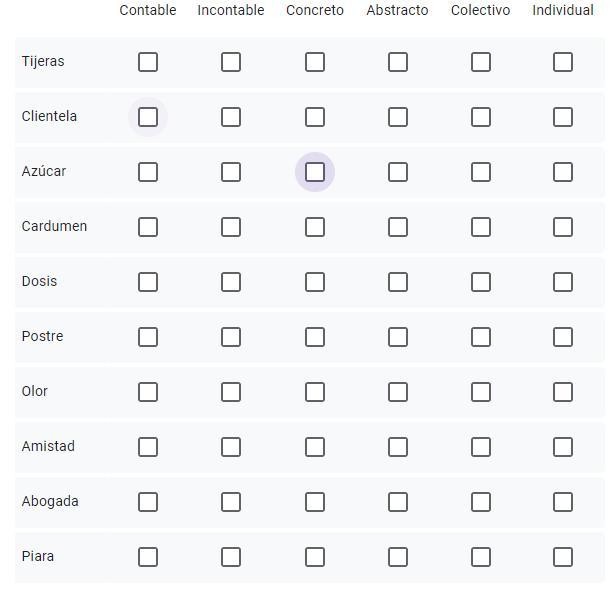Screen dimensions: 615x594
Task: Tick Concreto for Piara
Action: click(315, 557)
